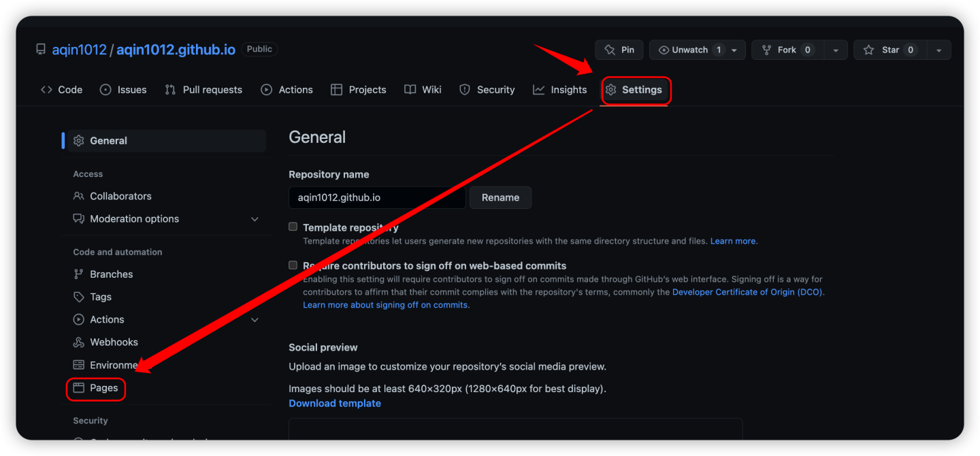Open the Star lists dropdown arrow
Viewport: 980px width, 456px height.
click(x=938, y=50)
